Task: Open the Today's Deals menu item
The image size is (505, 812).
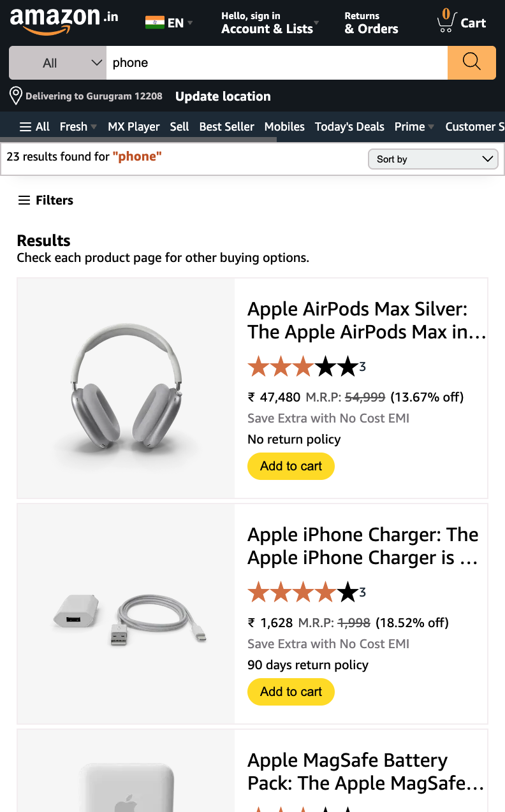Action: click(x=349, y=126)
